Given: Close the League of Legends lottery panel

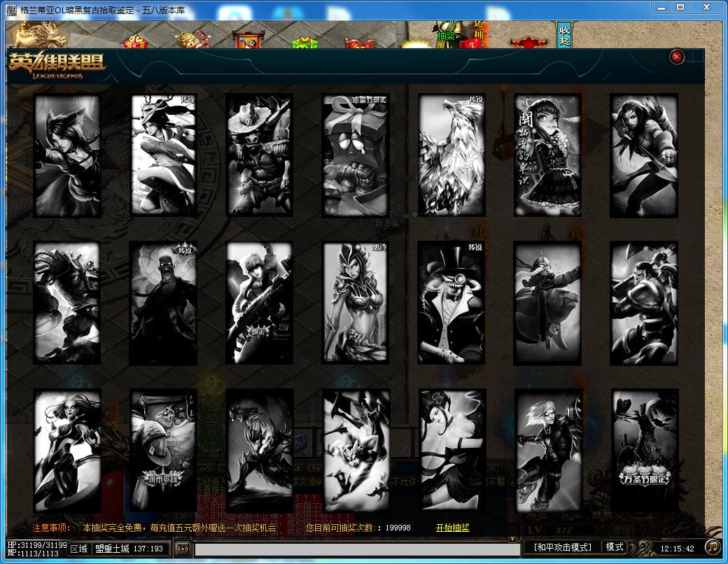Looking at the screenshot, I should click(676, 57).
